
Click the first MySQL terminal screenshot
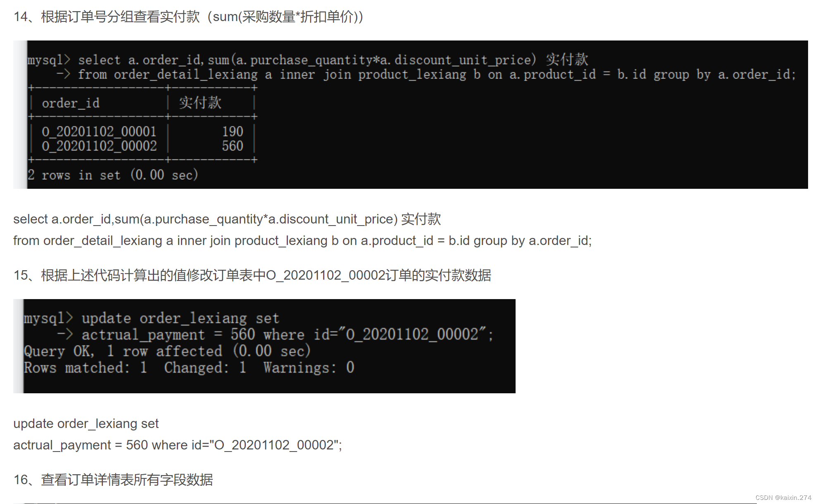411,114
